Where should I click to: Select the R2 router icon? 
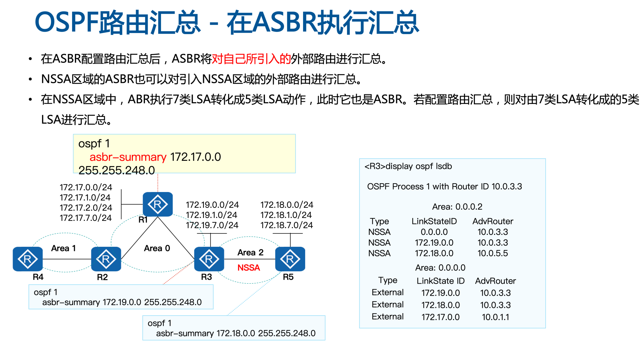point(106,259)
